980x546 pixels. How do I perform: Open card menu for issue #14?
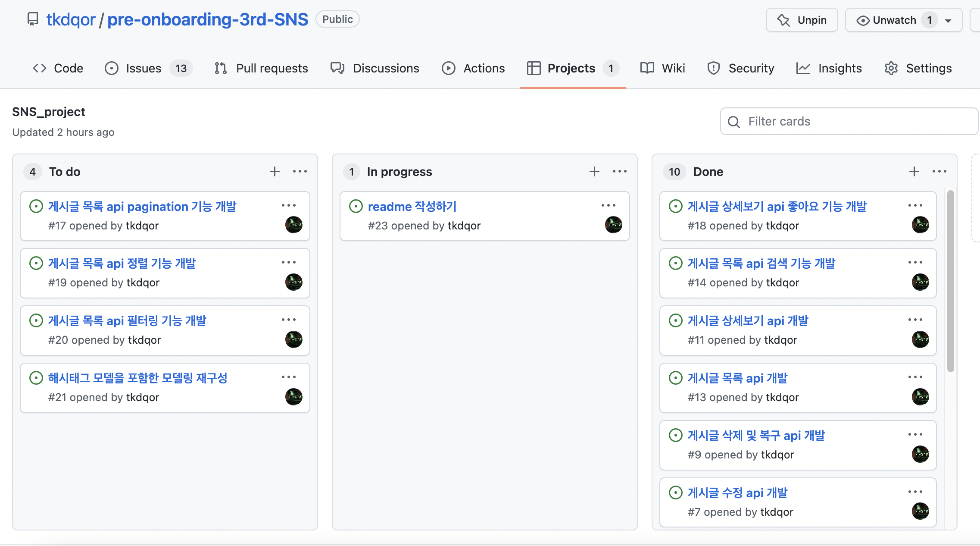click(915, 262)
